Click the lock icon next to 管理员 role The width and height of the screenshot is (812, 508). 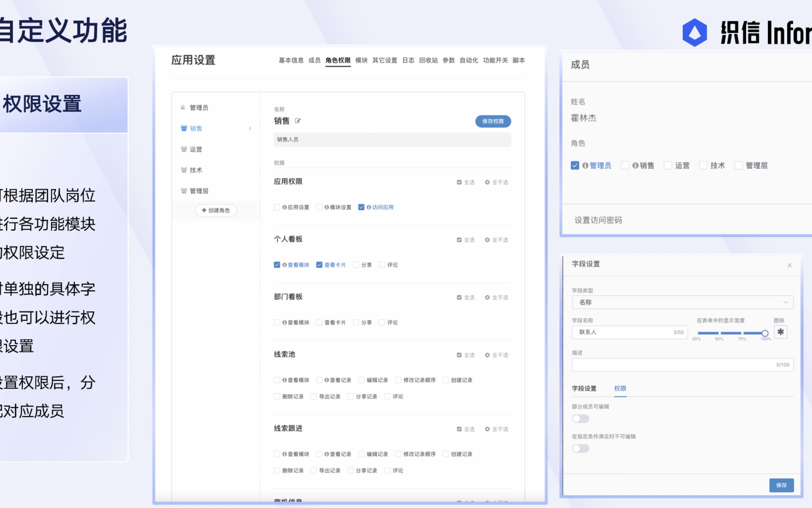(x=183, y=107)
